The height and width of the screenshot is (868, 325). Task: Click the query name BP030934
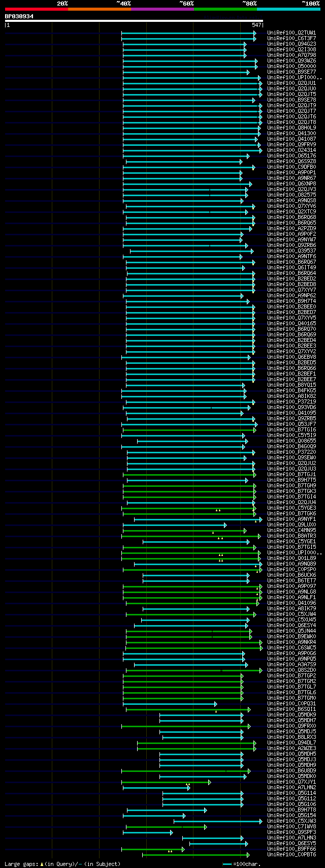(19, 16)
